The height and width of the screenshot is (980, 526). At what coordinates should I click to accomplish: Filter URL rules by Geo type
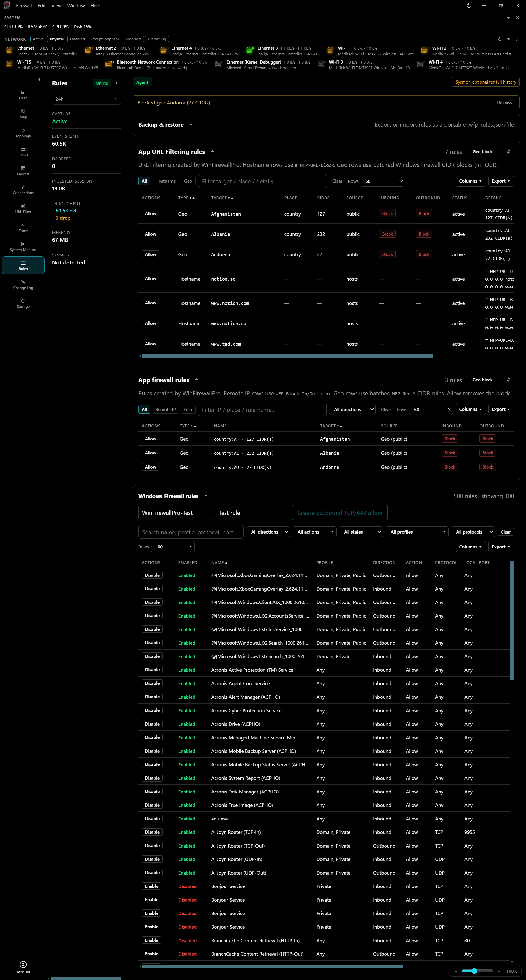click(x=188, y=181)
